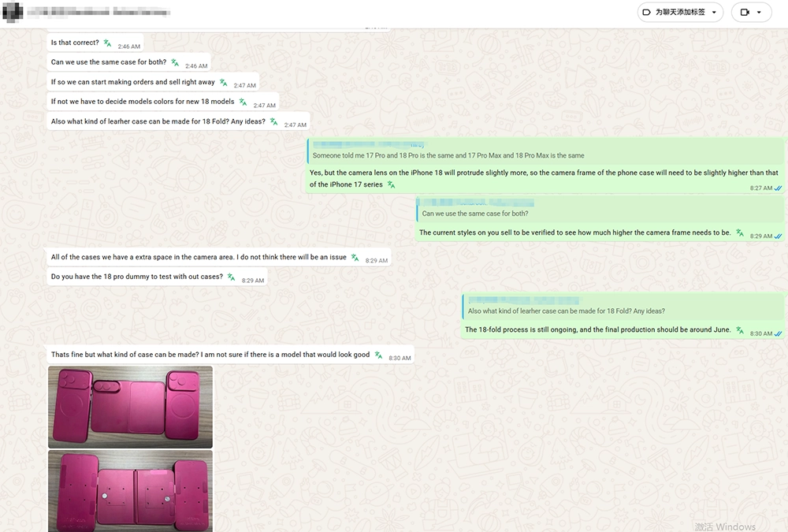788x532 pixels.
Task: Select 'Do you have the 18 pro dummy' text
Action: [136, 277]
